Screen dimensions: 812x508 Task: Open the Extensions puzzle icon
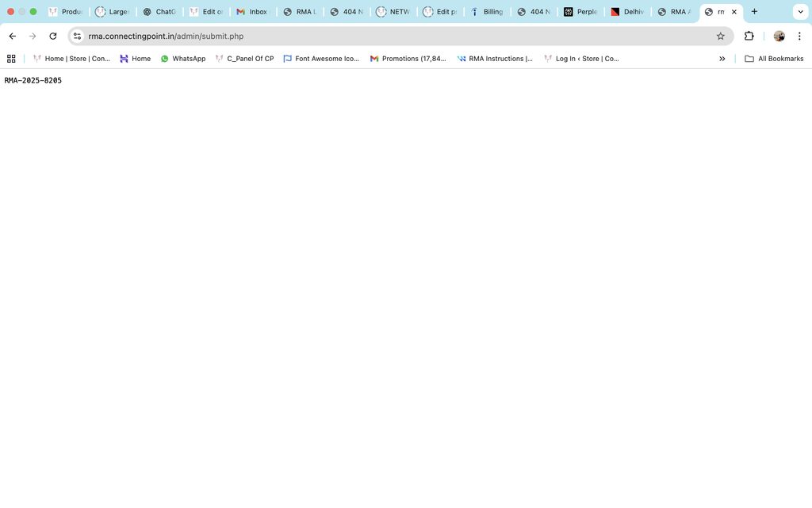click(x=749, y=36)
